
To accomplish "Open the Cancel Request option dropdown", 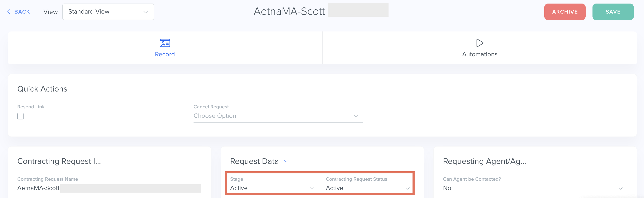I will point(278,116).
